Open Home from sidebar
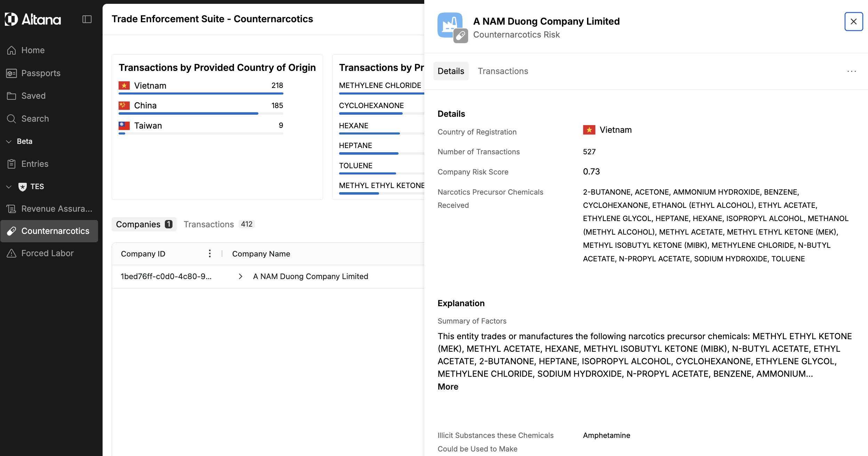The image size is (868, 456). tap(33, 50)
